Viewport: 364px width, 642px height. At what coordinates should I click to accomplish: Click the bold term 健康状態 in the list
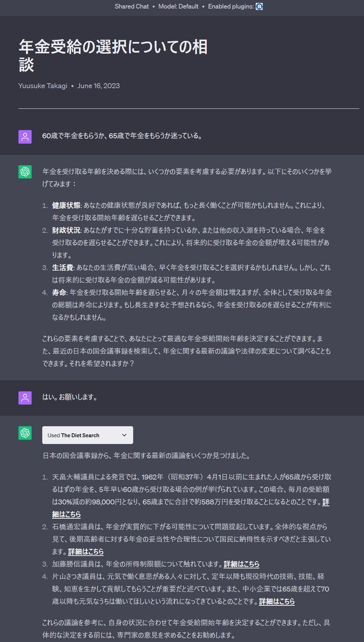[x=66, y=205]
